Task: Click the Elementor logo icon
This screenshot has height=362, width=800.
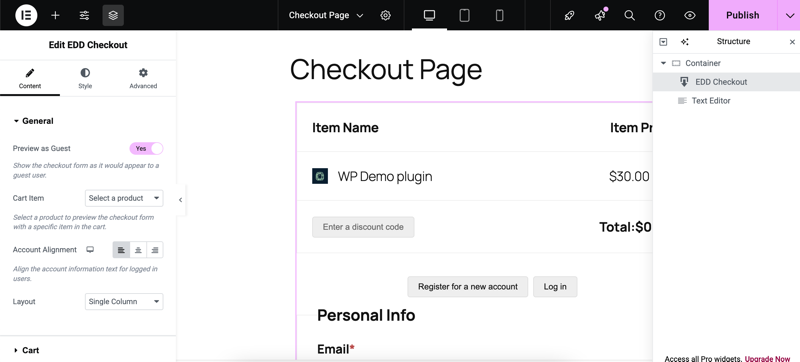Action: coord(26,15)
